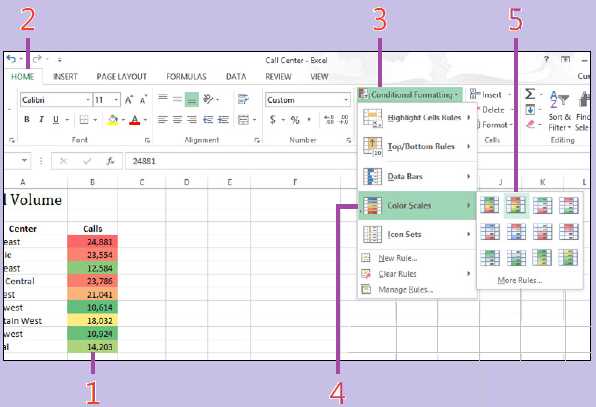Click the Insert Function fx icon
This screenshot has width=596, height=407.
(110, 161)
